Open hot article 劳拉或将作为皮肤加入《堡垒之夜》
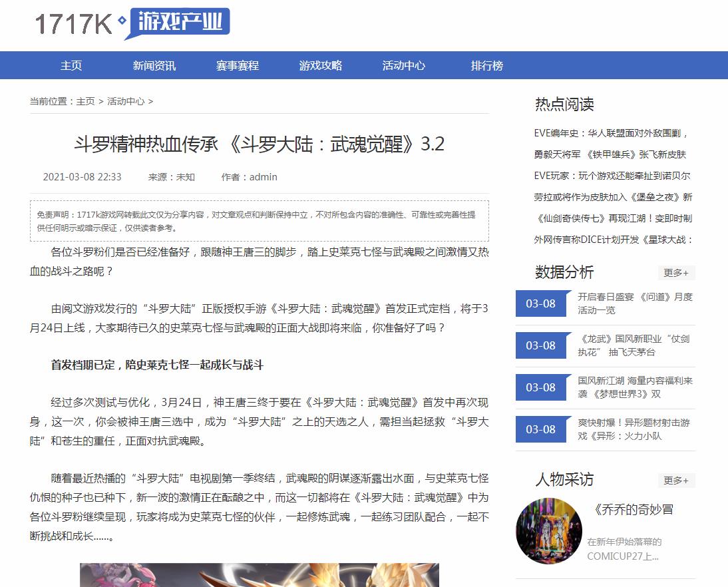This screenshot has width=728, height=587. pos(613,198)
